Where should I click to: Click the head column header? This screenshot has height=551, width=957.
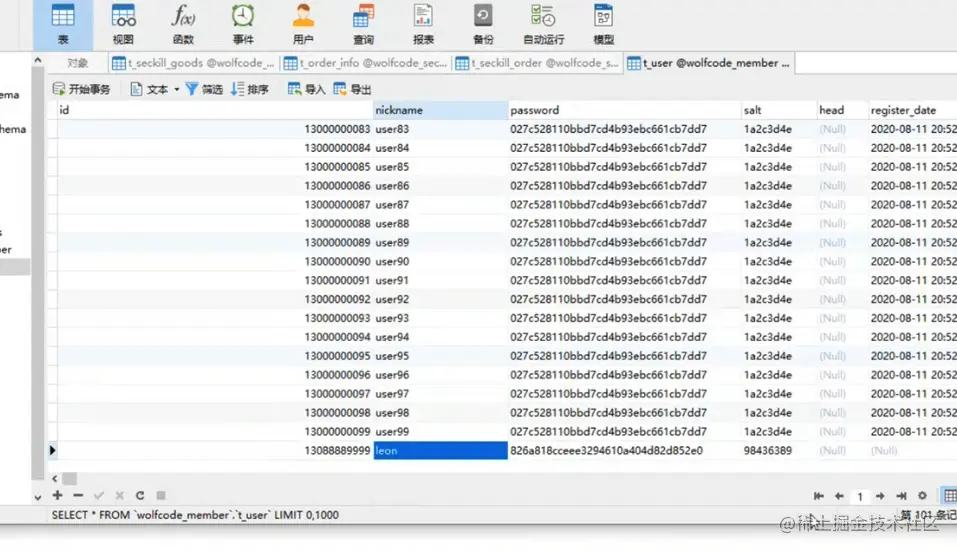(x=842, y=110)
